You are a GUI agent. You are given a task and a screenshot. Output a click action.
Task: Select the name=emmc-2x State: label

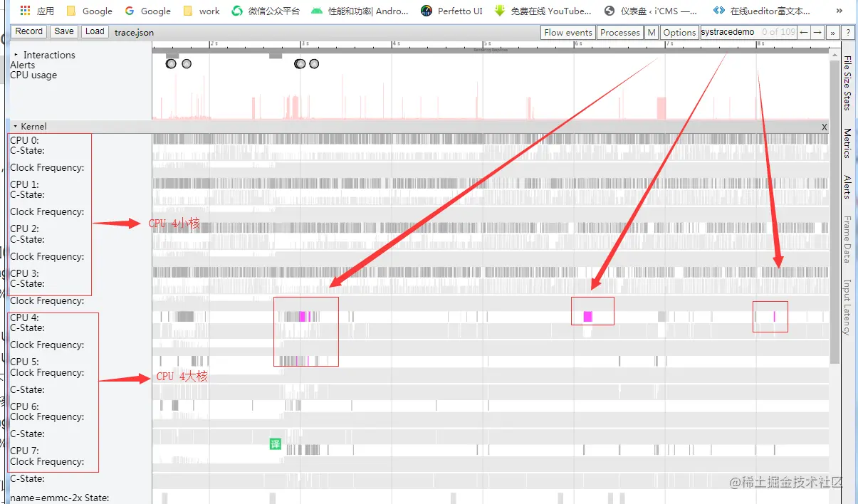coord(60,498)
